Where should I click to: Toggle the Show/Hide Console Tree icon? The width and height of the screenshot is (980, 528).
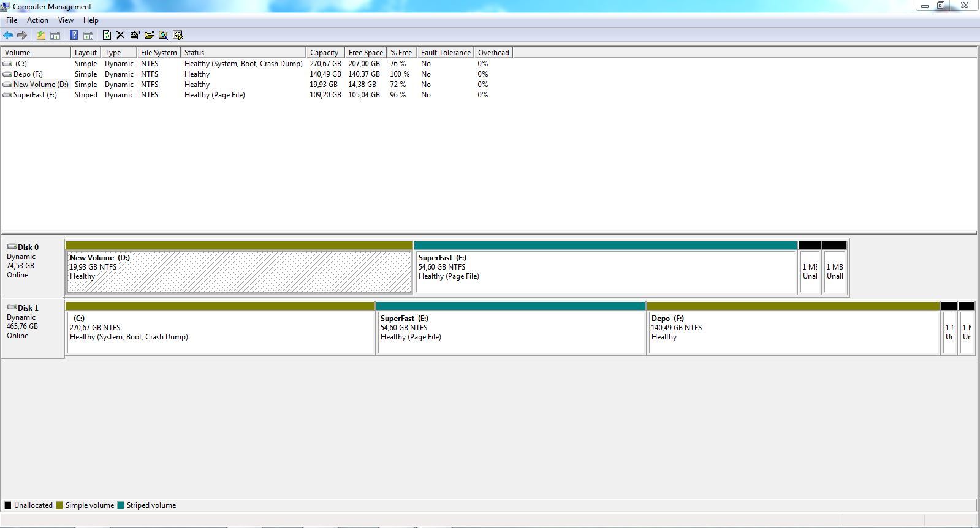coord(55,36)
